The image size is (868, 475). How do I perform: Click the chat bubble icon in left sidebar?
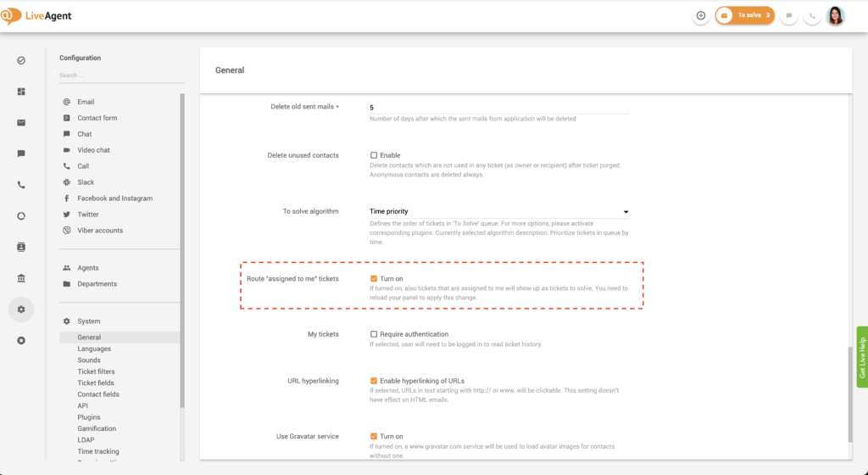(x=21, y=154)
